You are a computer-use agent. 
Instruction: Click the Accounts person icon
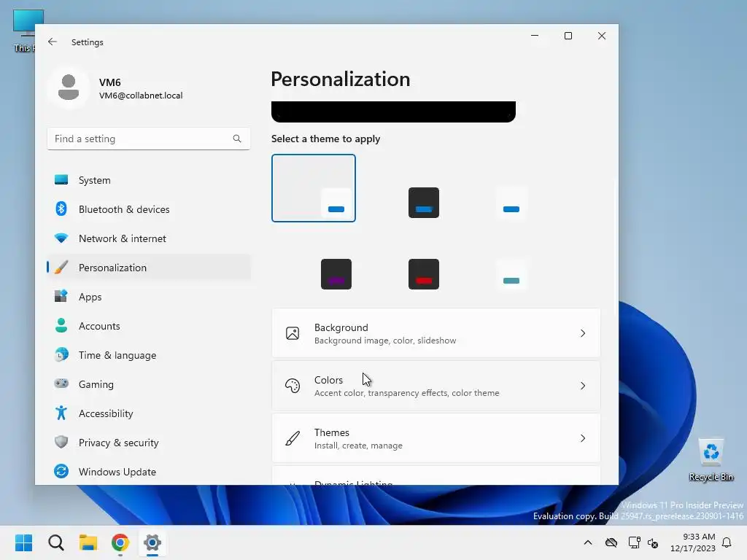(61, 326)
